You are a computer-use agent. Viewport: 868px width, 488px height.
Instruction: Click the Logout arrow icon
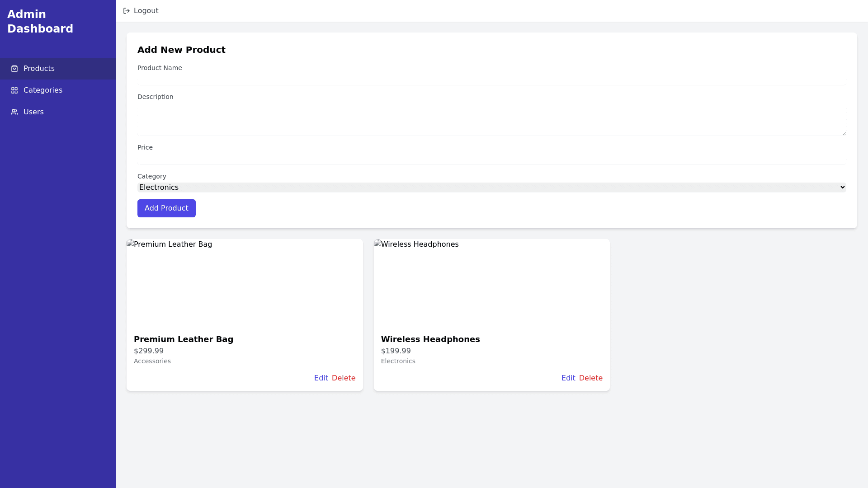point(127,11)
